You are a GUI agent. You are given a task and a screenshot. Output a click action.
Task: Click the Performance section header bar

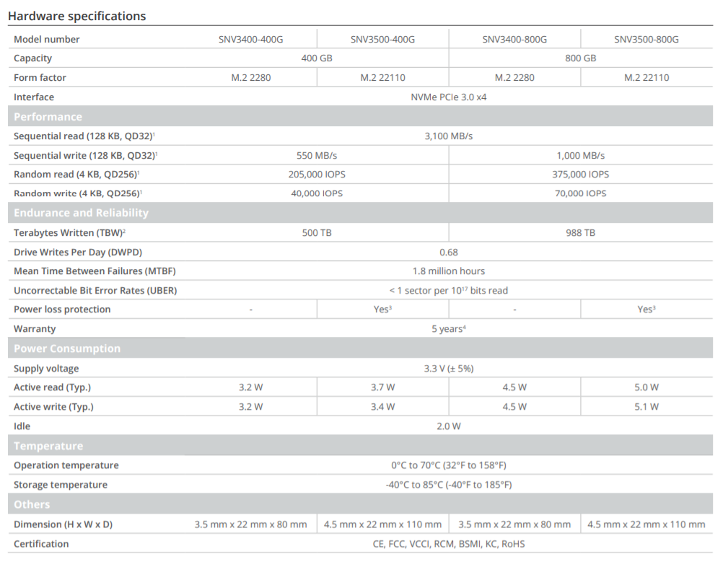(x=361, y=117)
